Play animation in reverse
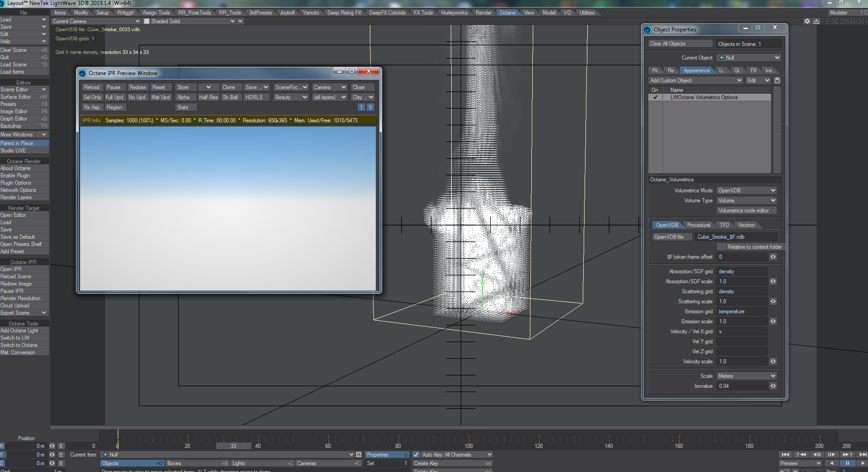The image size is (868, 472). click(x=832, y=463)
